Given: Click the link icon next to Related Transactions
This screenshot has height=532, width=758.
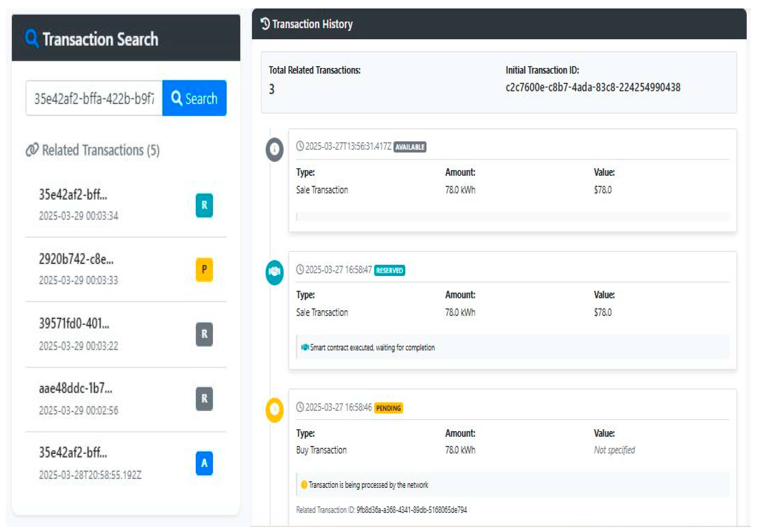Looking at the screenshot, I should click(x=32, y=150).
